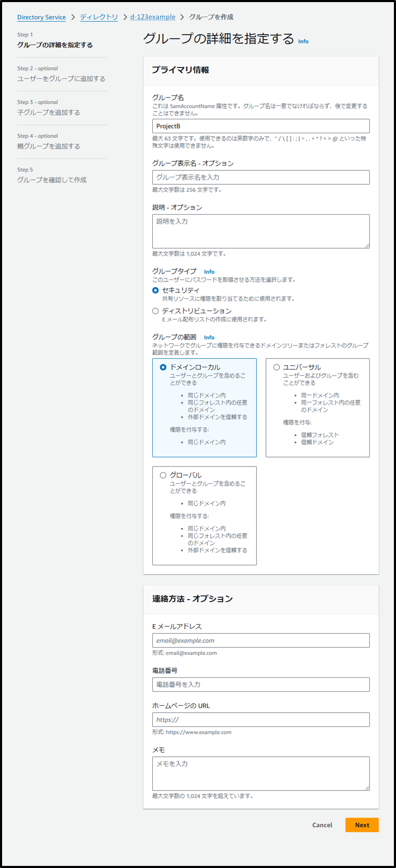Click Info link next to page heading
The image size is (396, 868).
(x=303, y=41)
